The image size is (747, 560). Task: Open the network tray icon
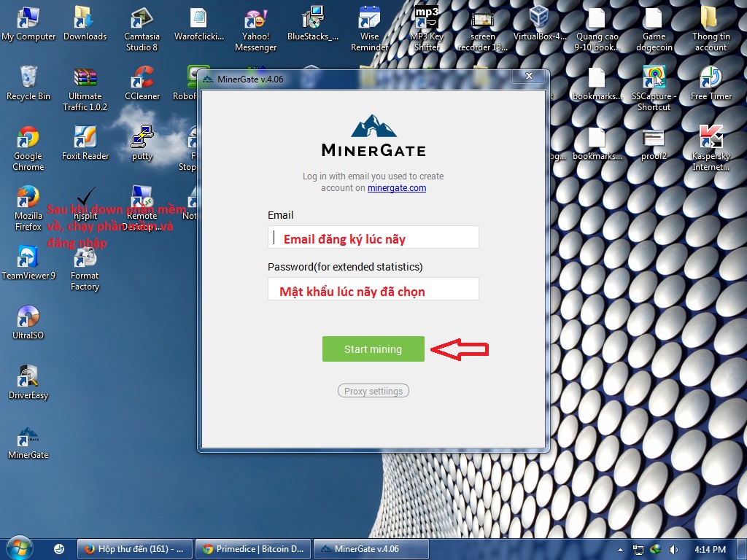click(x=638, y=550)
